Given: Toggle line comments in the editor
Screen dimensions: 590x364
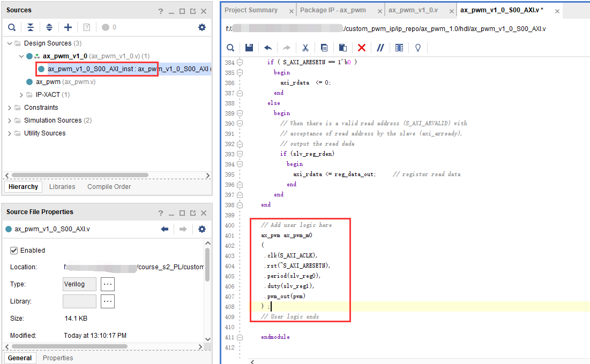Looking at the screenshot, I should pos(380,48).
